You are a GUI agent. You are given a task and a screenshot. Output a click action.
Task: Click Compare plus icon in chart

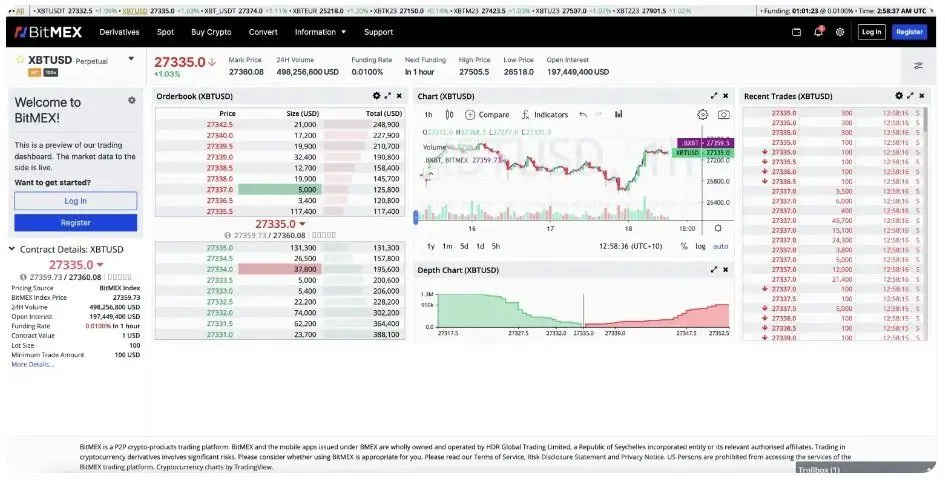click(470, 115)
